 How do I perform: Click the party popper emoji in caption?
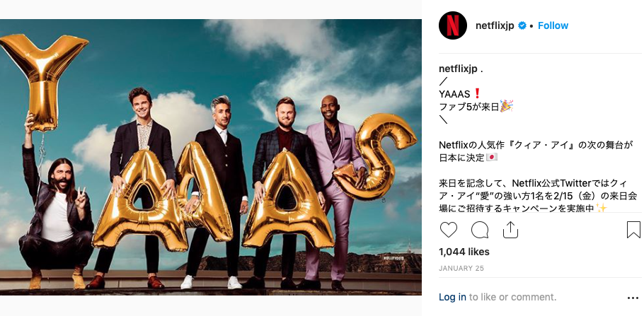tap(507, 106)
